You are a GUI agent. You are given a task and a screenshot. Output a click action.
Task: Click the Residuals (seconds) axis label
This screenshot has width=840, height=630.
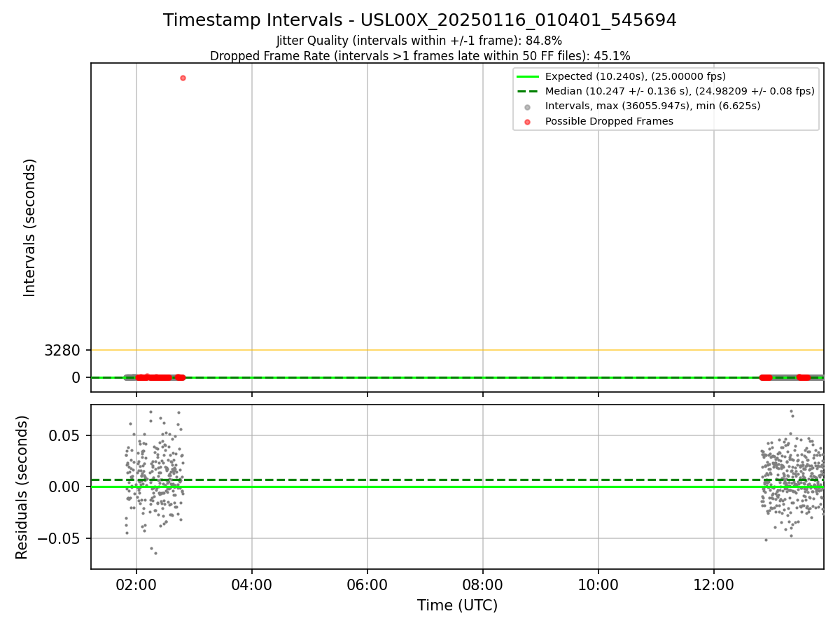point(23,487)
